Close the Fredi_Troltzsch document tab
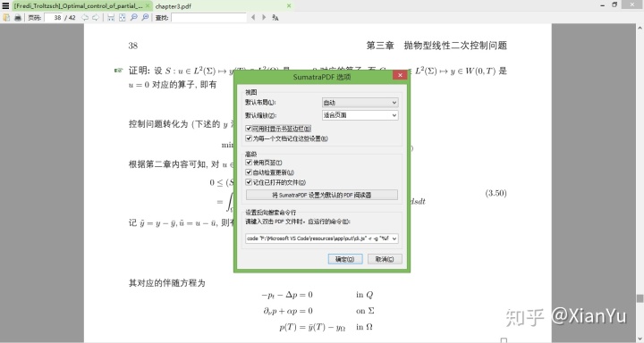Image resolution: width=644 pixels, height=343 pixels. click(x=148, y=5)
